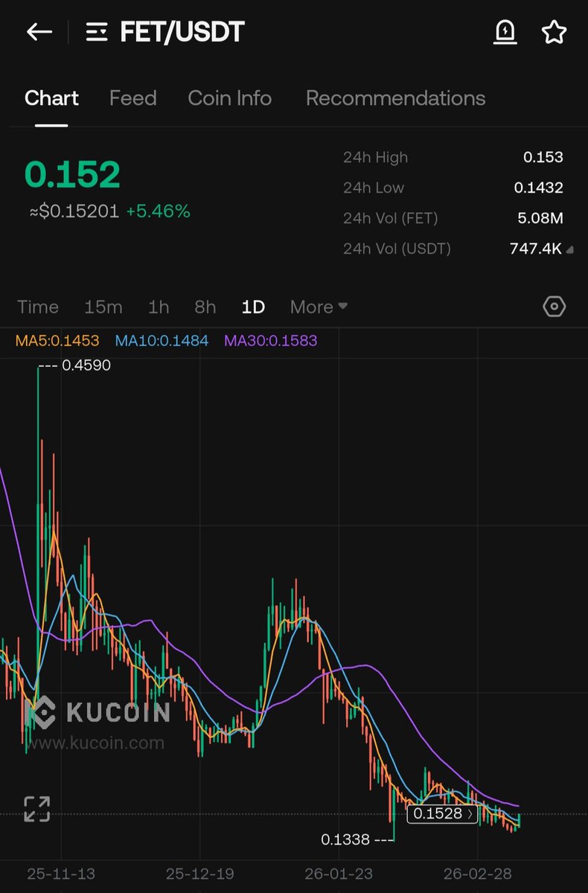Screen dimensions: 588x893
Task: Expand the More intervals dropdown
Action: 319,307
